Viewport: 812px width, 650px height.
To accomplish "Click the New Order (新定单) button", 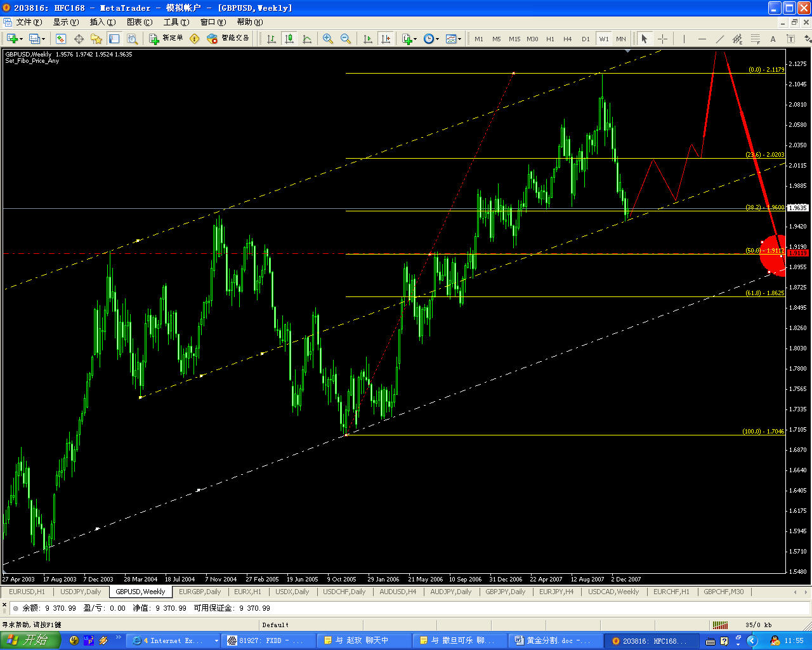I will pyautogui.click(x=166, y=39).
